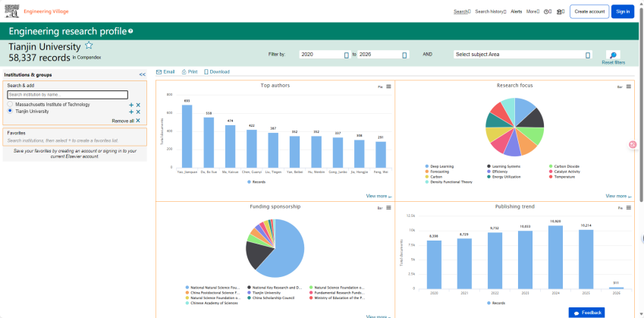Open the Feedback button
The height and width of the screenshot is (318, 644).
point(586,313)
